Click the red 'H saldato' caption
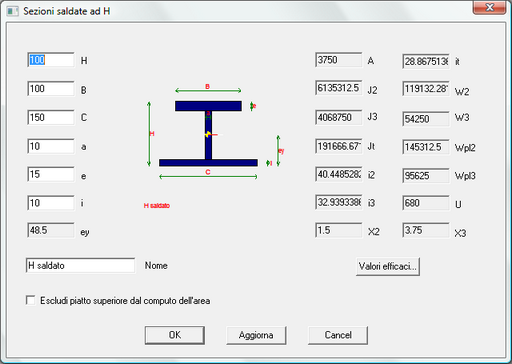 coord(157,206)
